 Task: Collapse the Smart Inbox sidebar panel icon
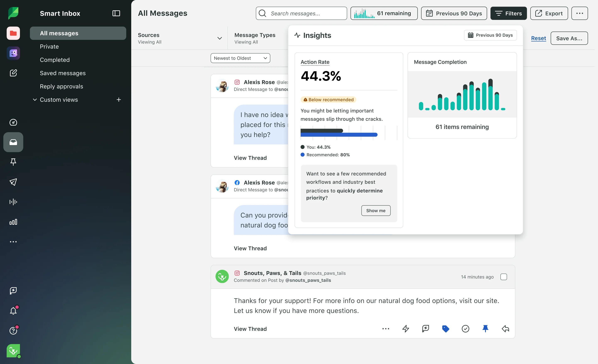tap(116, 13)
